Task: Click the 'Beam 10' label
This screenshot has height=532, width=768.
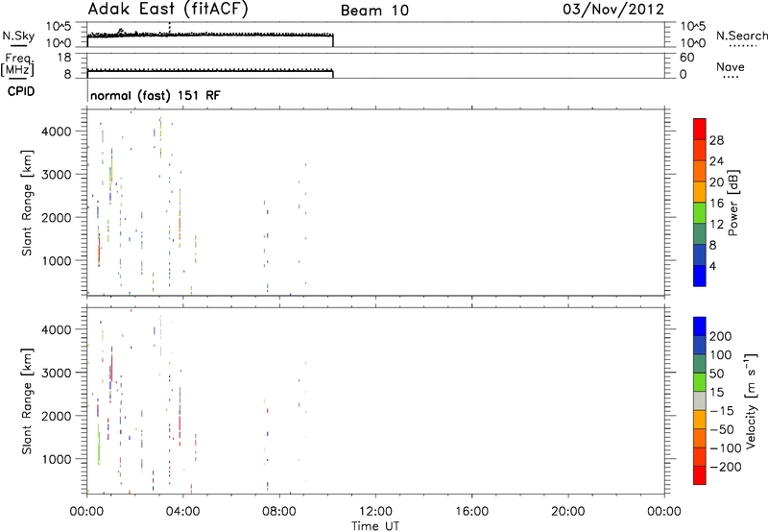Action: coord(374,11)
